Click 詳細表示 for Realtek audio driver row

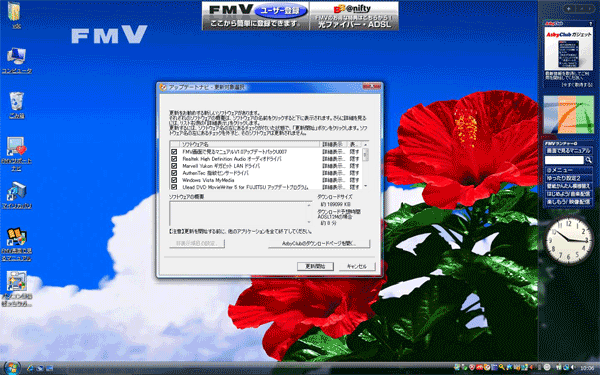[x=333, y=159]
